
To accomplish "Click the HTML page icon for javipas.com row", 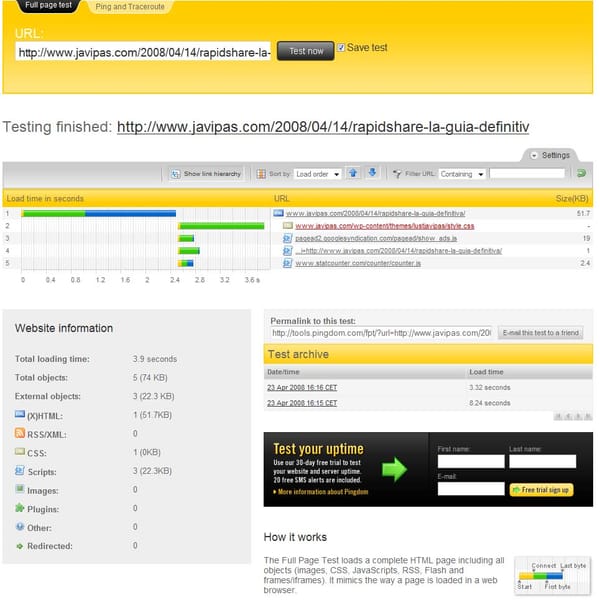I will pos(279,213).
